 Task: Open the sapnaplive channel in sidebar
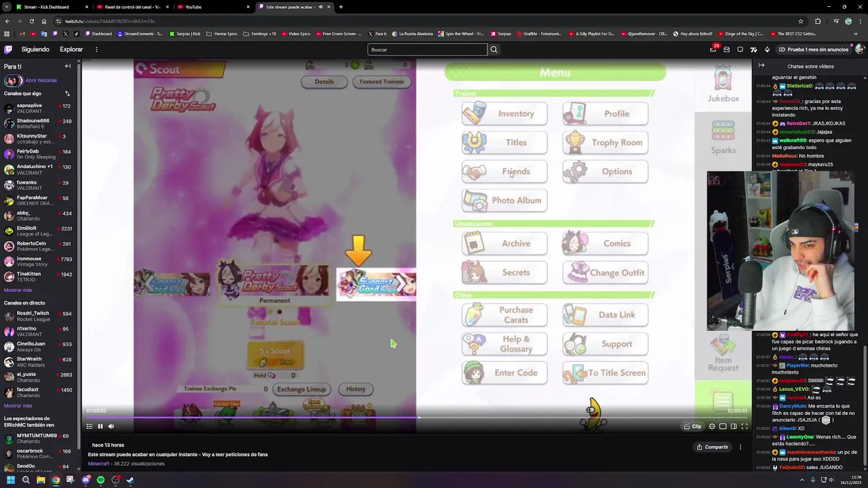tap(39, 108)
